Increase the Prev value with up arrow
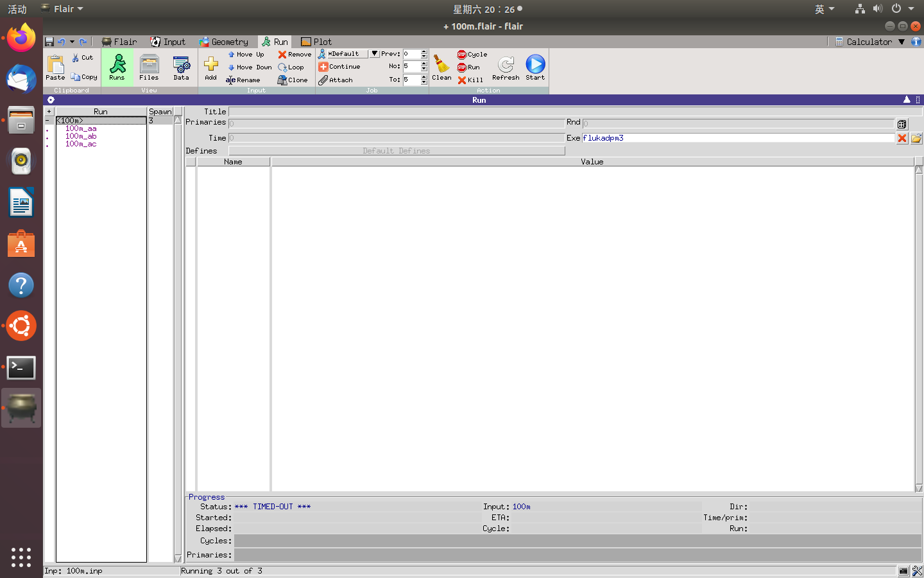The height and width of the screenshot is (578, 924). pos(424,52)
